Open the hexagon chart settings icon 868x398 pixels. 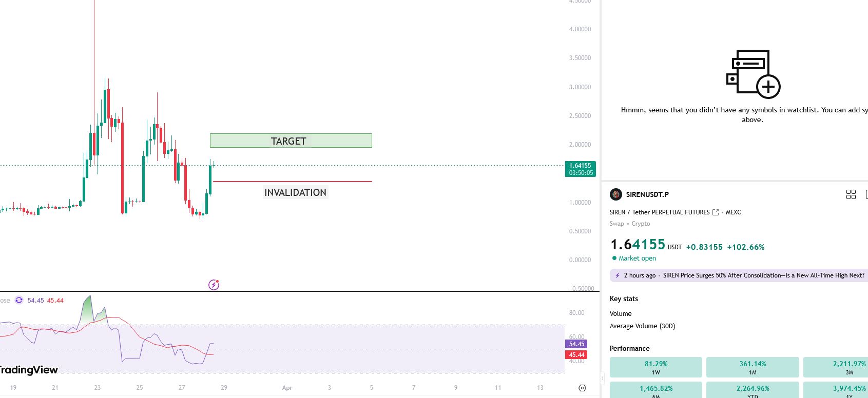pyautogui.click(x=582, y=388)
